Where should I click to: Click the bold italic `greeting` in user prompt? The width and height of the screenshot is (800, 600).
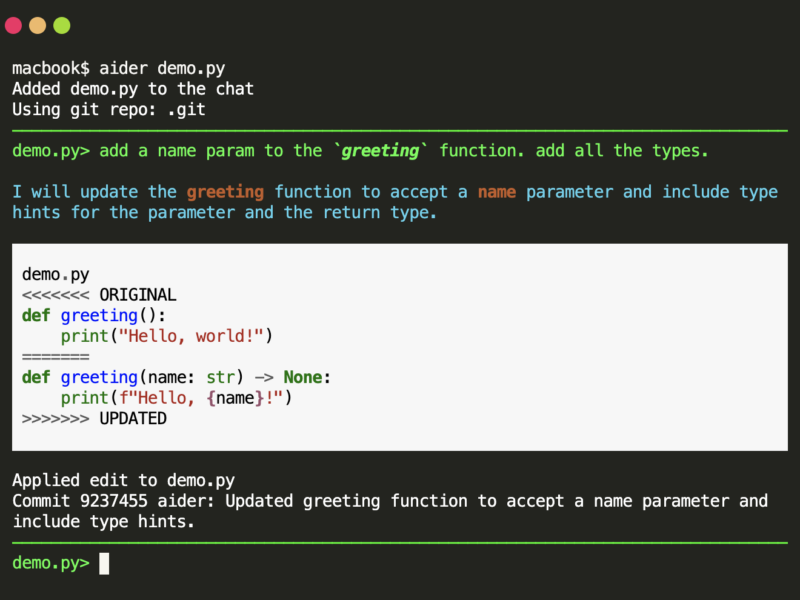pos(381,151)
